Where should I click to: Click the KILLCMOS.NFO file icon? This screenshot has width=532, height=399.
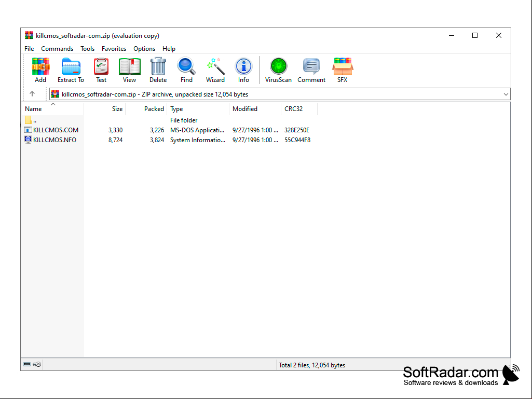click(x=28, y=140)
